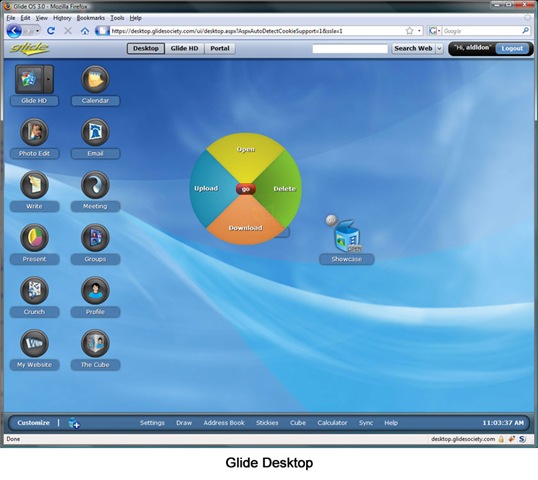This screenshot has height=480, width=538.
Task: Open the history dropdown next to Forward
Action: pos(37,31)
